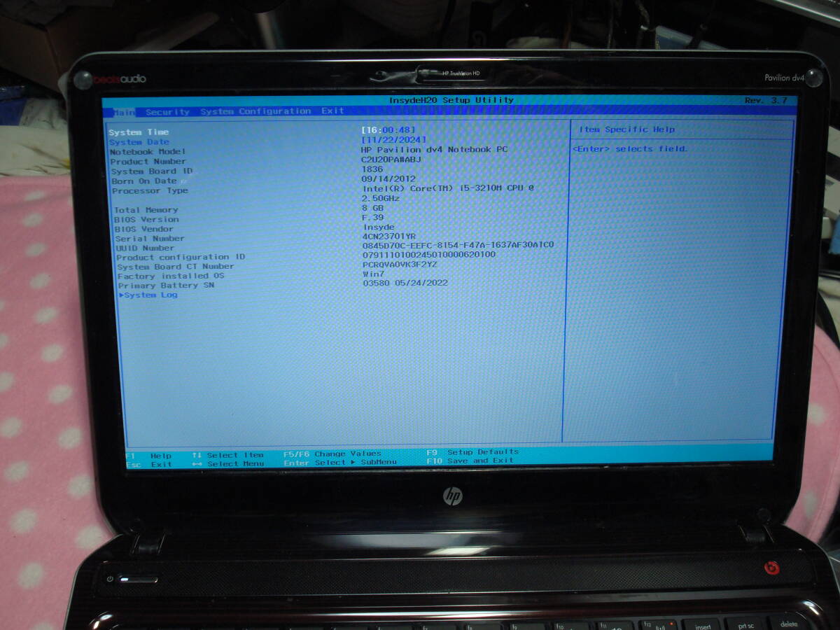Select the Main menu tab

[124, 112]
